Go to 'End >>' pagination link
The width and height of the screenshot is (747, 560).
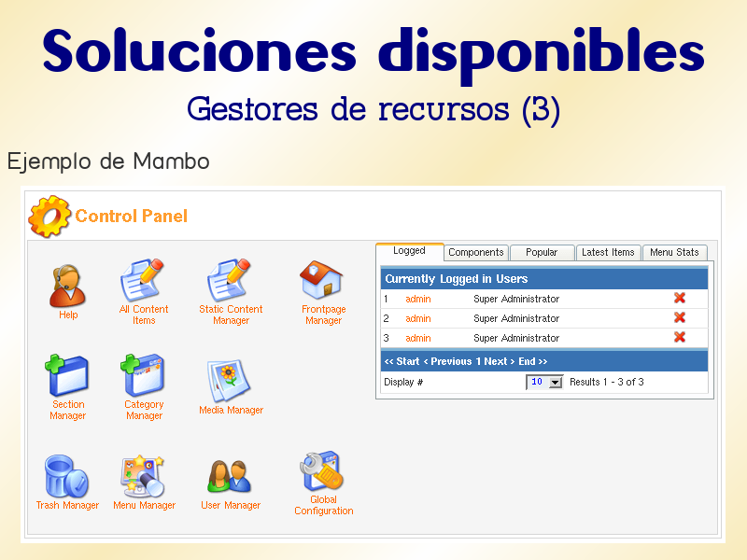click(x=532, y=361)
